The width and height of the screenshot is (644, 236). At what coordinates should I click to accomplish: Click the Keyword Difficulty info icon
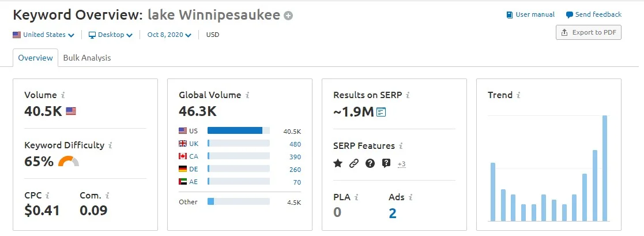(110, 145)
